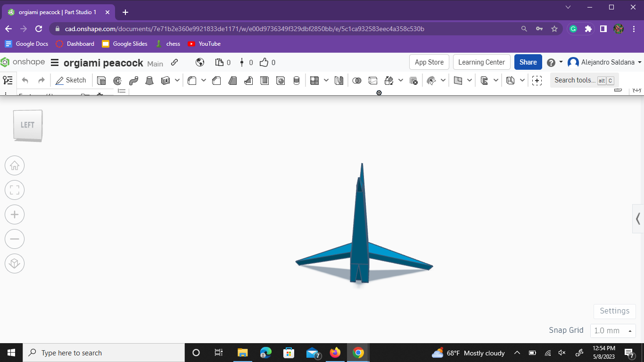Click the Undo arrow icon
Viewport: 644px width, 362px height.
click(x=24, y=80)
